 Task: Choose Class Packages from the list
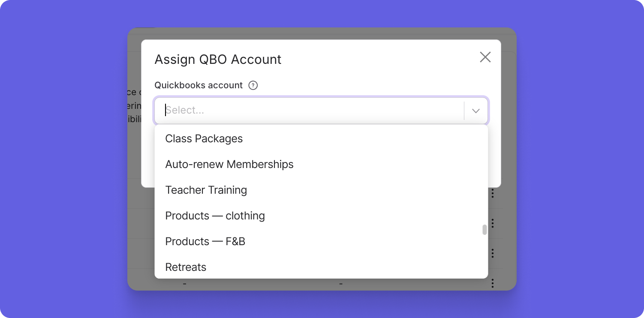click(x=321, y=139)
